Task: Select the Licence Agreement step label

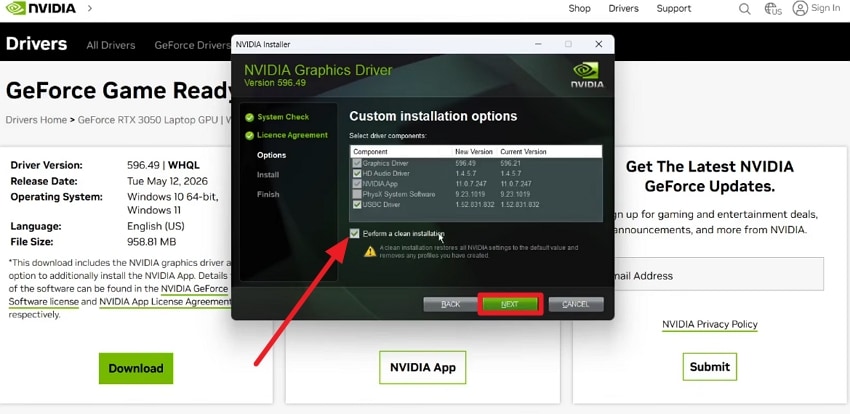Action: [292, 135]
